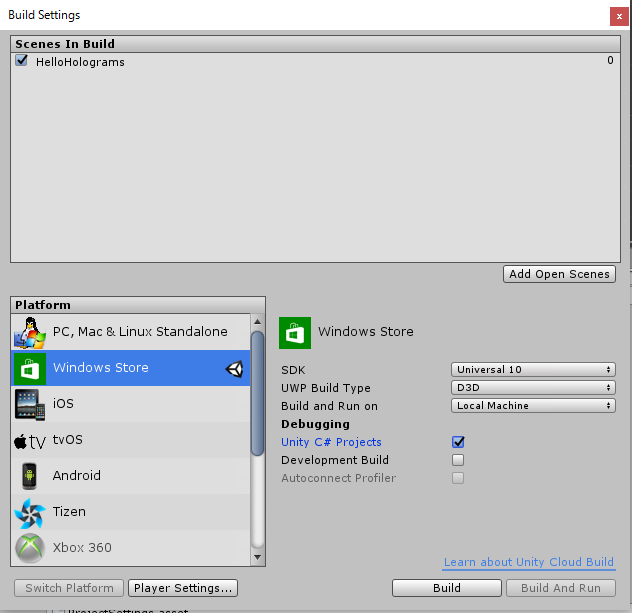This screenshot has width=632, height=613.
Task: Open the SDK Universal 10 dropdown
Action: [x=533, y=370]
